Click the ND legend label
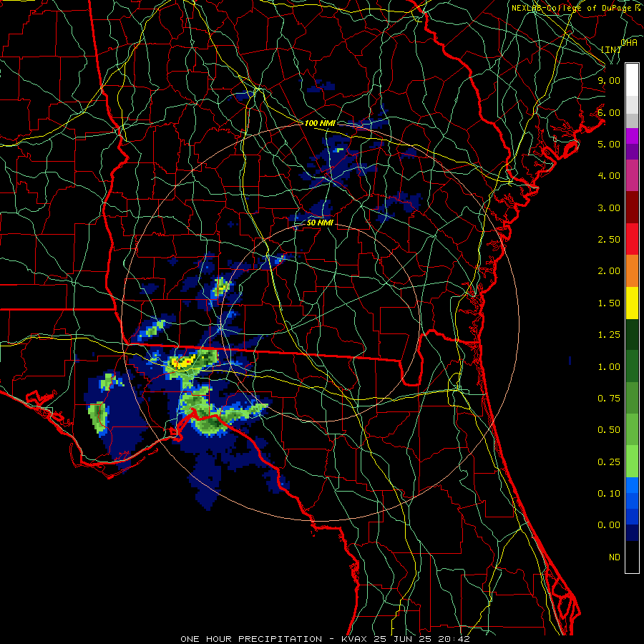 [615, 557]
